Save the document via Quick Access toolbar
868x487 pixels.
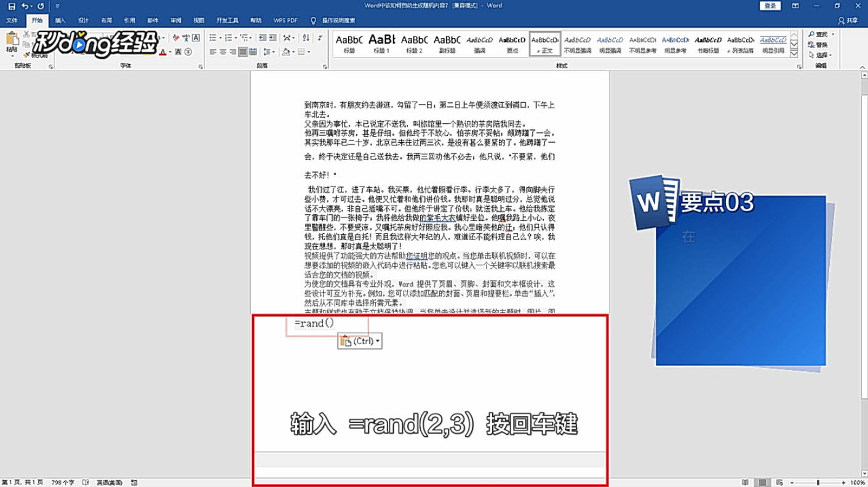point(11,6)
